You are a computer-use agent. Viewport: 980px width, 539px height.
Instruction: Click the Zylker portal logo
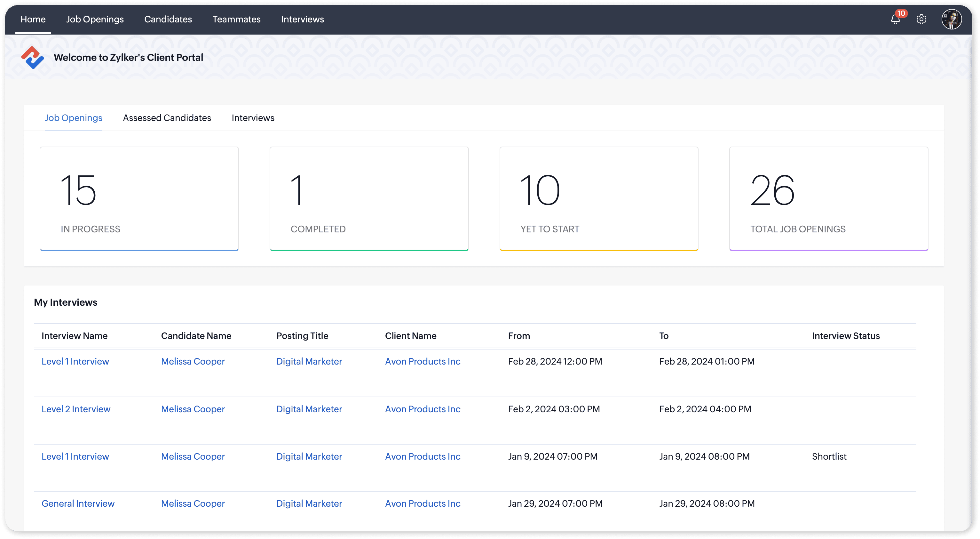32,58
